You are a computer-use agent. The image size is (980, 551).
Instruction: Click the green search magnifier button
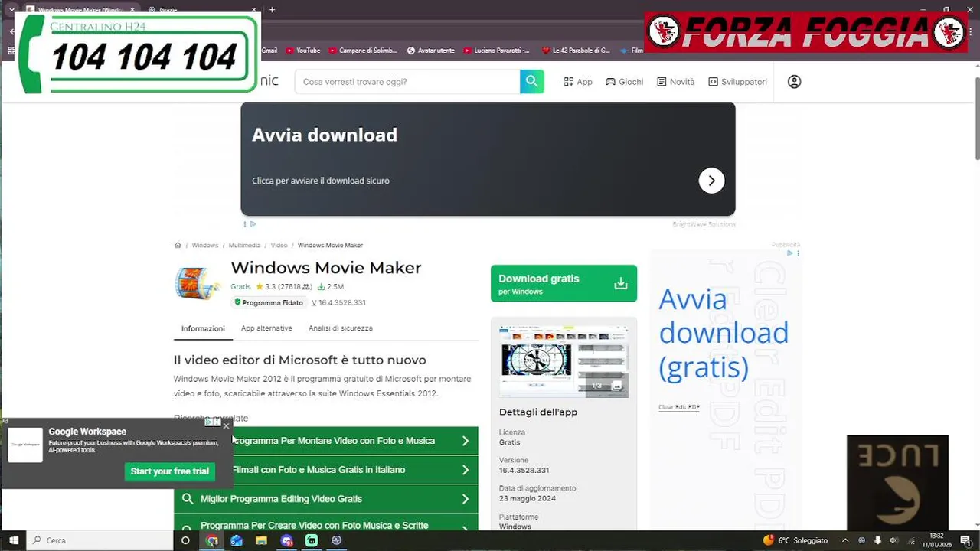pos(532,81)
